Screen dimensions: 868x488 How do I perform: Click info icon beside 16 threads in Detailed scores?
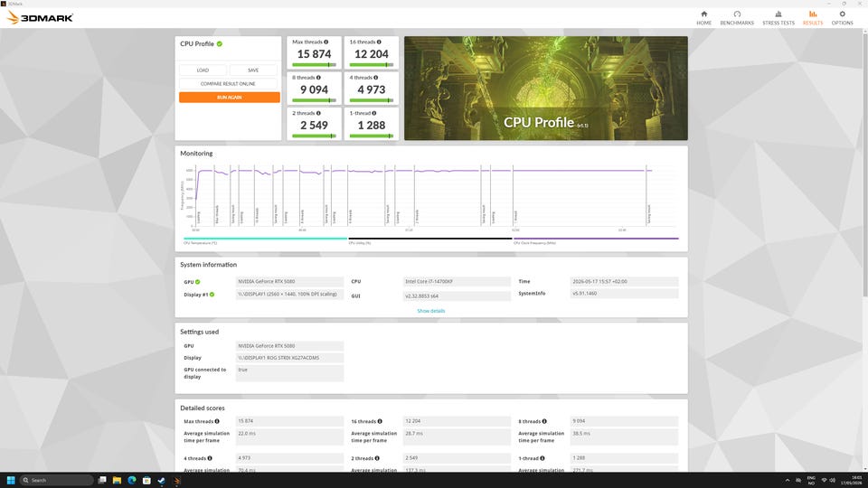380,422
